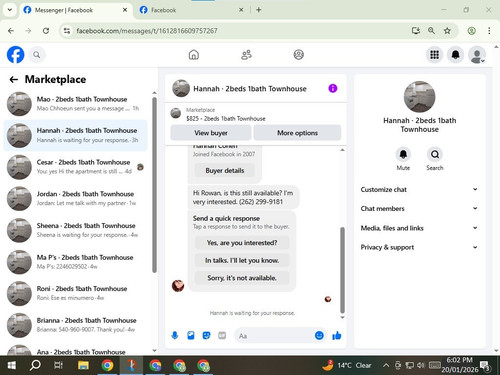Open the Sheena 2beds 1bath Townhouse conversation

click(x=75, y=230)
